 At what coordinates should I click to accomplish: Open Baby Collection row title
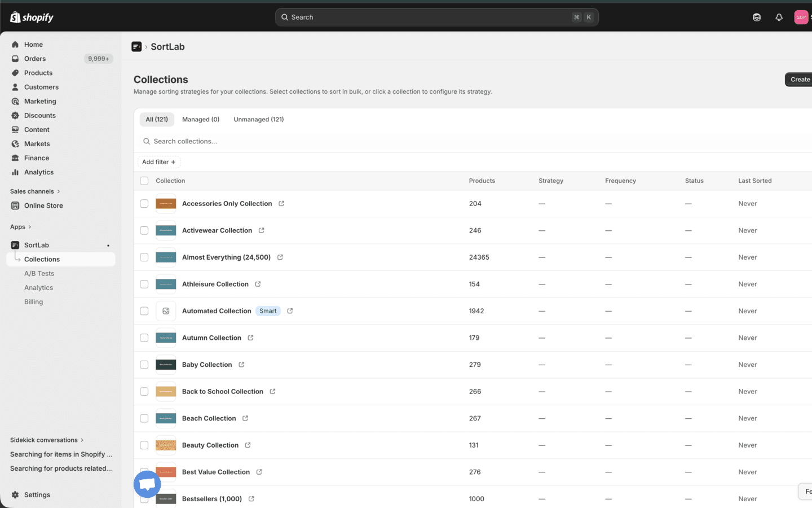pos(207,365)
